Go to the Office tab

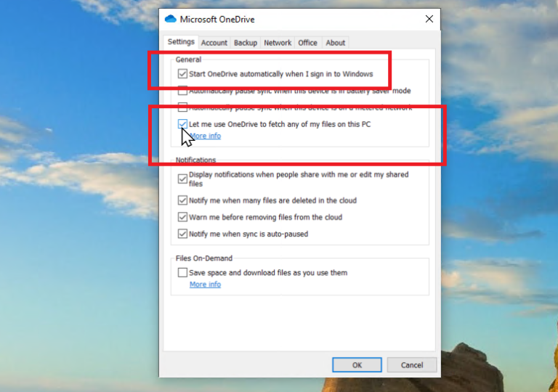point(307,43)
